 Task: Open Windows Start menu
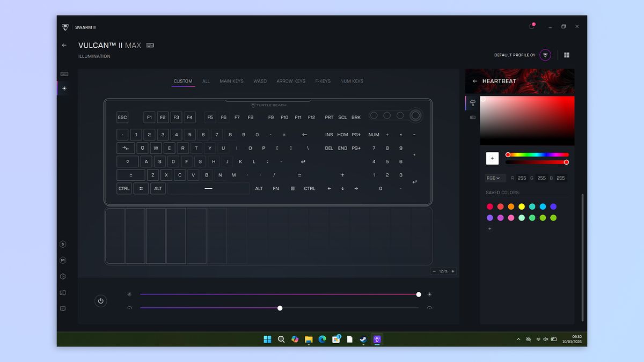pyautogui.click(x=267, y=339)
